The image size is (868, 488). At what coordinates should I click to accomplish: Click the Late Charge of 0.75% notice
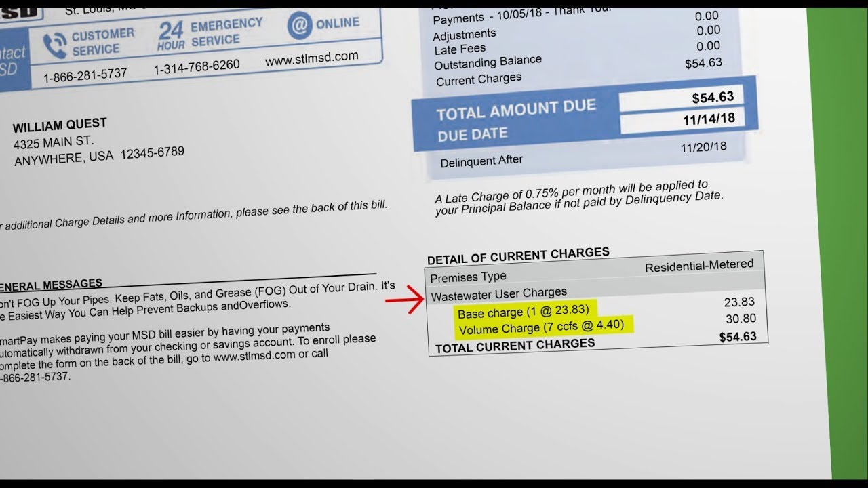click(578, 197)
